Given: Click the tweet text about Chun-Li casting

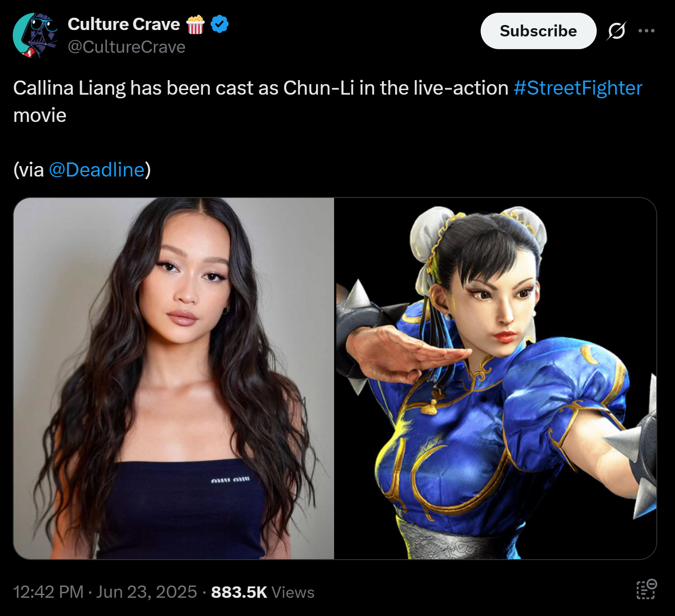Looking at the screenshot, I should pyautogui.click(x=328, y=101).
